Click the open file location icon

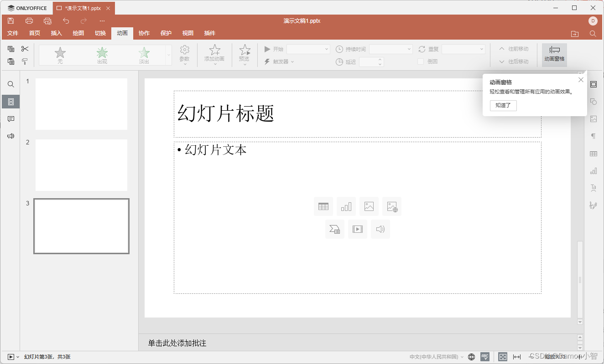coord(575,34)
